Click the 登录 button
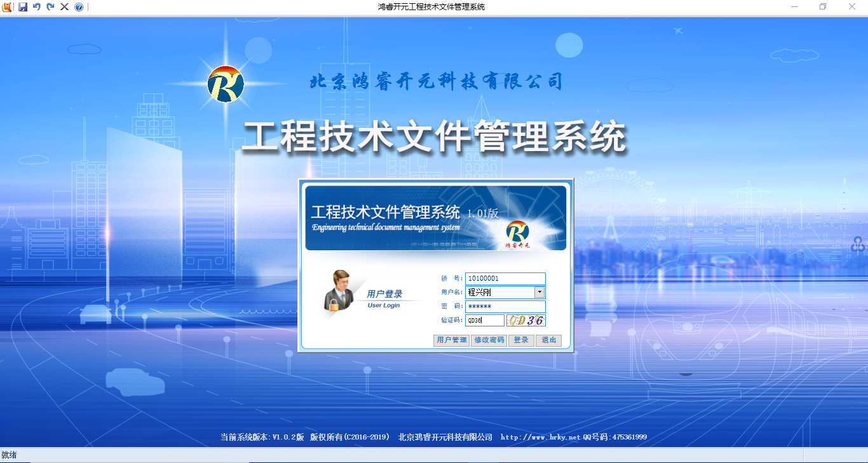The image size is (868, 463). tap(521, 340)
